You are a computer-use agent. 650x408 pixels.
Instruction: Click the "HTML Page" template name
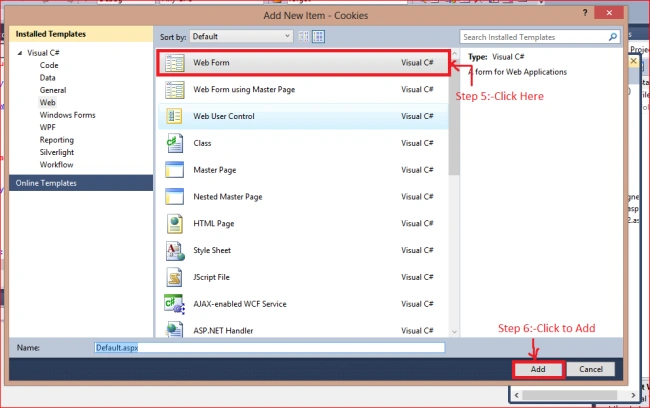point(213,223)
